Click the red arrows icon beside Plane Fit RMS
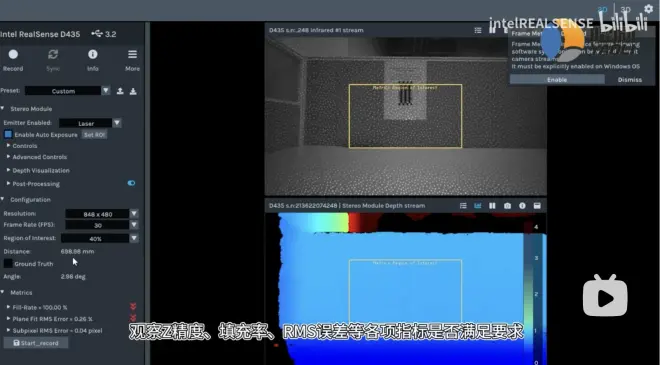The height and width of the screenshot is (365, 660). [133, 318]
